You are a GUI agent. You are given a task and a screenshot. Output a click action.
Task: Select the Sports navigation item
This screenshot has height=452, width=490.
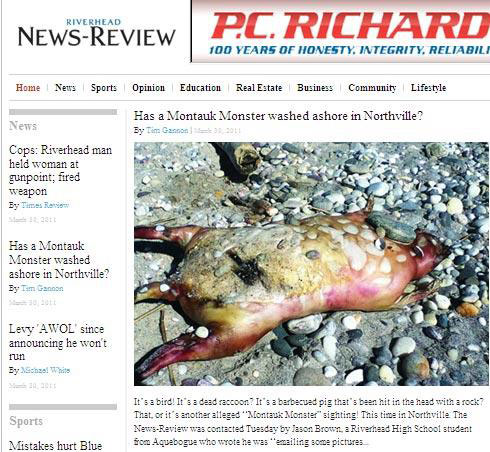click(x=104, y=88)
